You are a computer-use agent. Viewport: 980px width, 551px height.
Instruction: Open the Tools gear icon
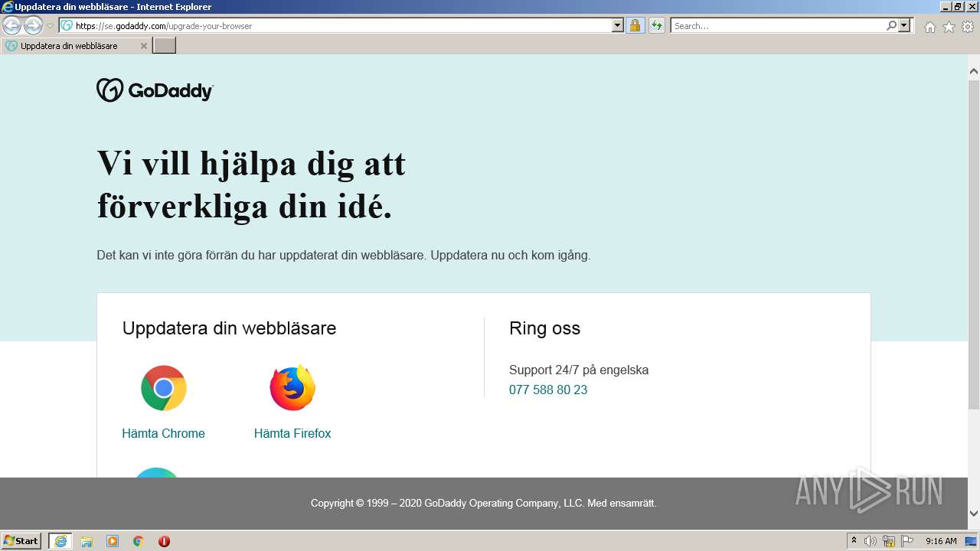(x=968, y=27)
